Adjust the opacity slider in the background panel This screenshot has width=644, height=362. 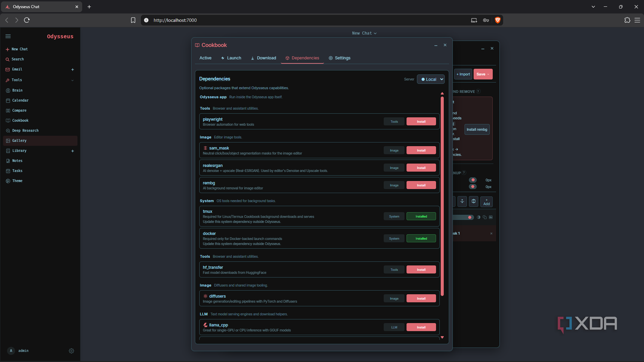click(x=464, y=217)
